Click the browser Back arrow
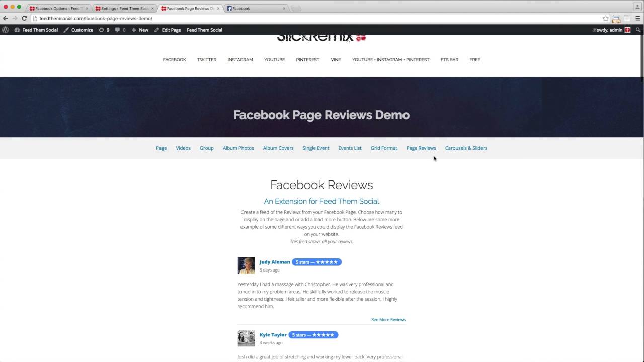 (x=6, y=18)
